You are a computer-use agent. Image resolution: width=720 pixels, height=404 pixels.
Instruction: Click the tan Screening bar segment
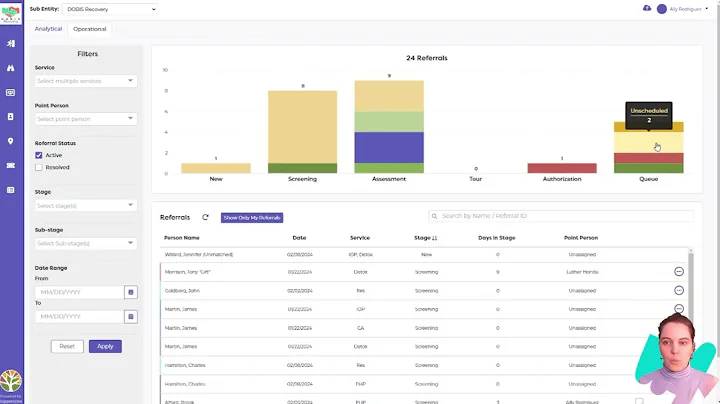click(303, 127)
